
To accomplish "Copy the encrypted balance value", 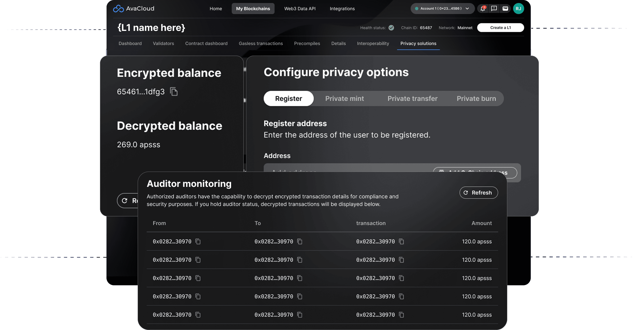I will click(174, 91).
